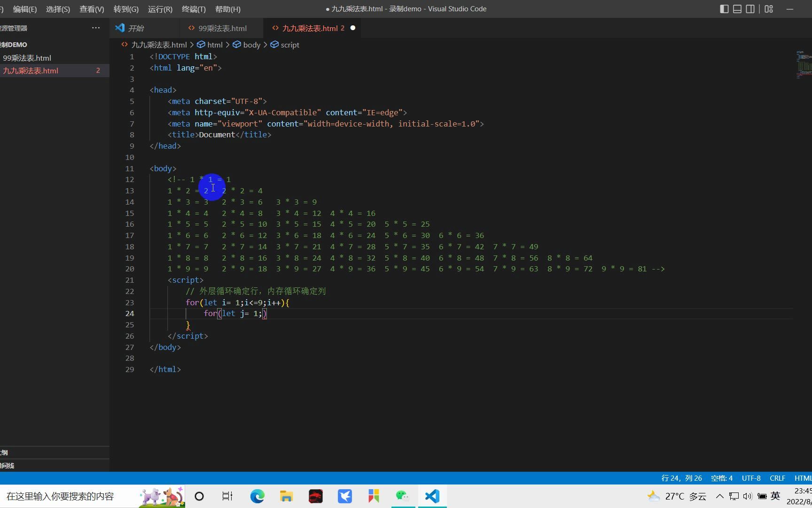The width and height of the screenshot is (812, 508).
Task: Open 编辑(E) menu
Action: (25, 9)
